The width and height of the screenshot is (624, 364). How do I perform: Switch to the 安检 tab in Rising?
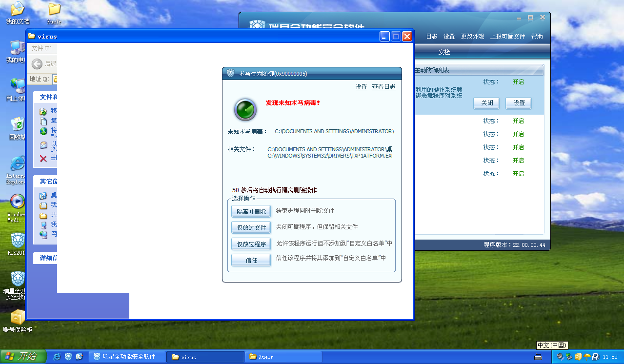point(444,52)
